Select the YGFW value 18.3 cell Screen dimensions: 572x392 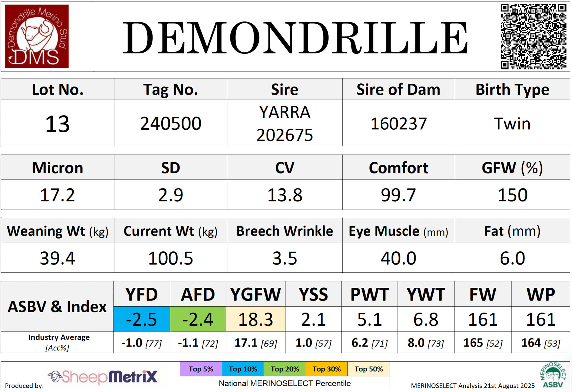tap(255, 319)
